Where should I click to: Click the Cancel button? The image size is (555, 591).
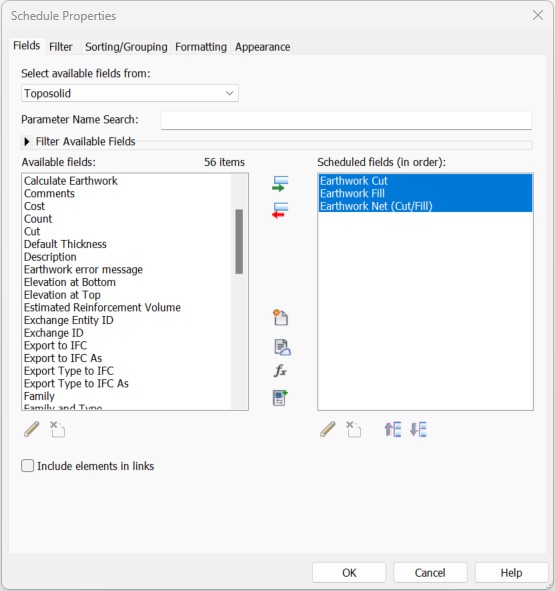coord(430,573)
